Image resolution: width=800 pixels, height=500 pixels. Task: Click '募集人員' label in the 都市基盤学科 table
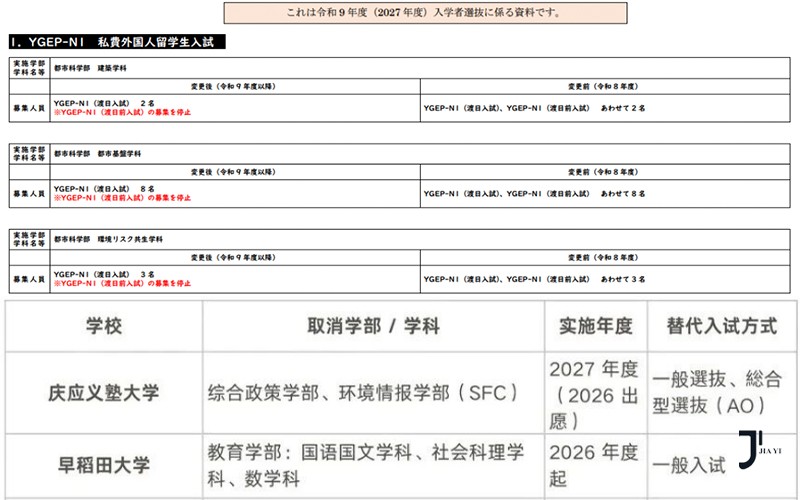[29, 194]
